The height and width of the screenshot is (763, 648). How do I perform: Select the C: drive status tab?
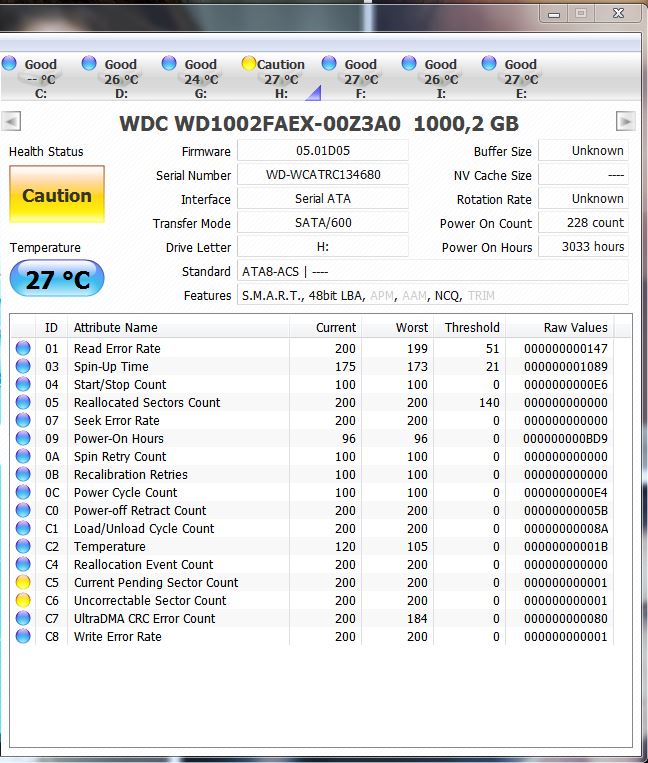coord(30,78)
